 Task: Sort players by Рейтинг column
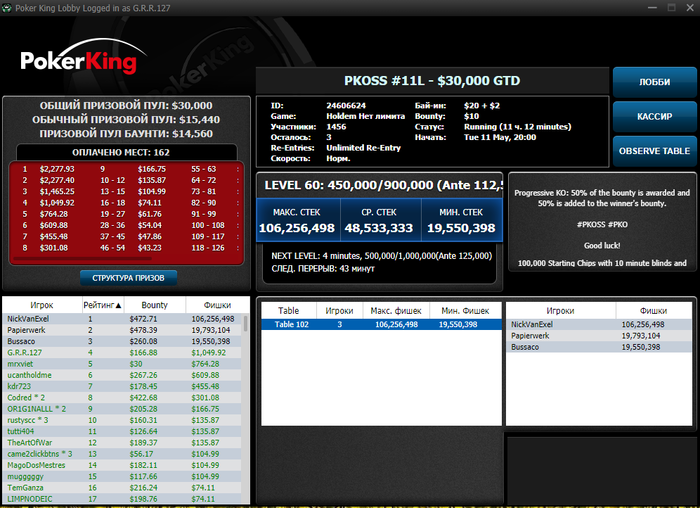(103, 305)
